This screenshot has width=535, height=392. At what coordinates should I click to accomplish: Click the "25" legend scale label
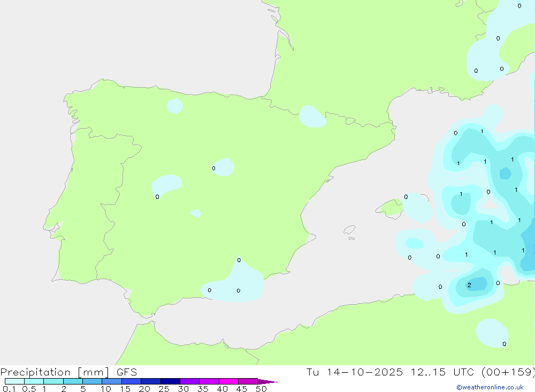[x=164, y=389]
